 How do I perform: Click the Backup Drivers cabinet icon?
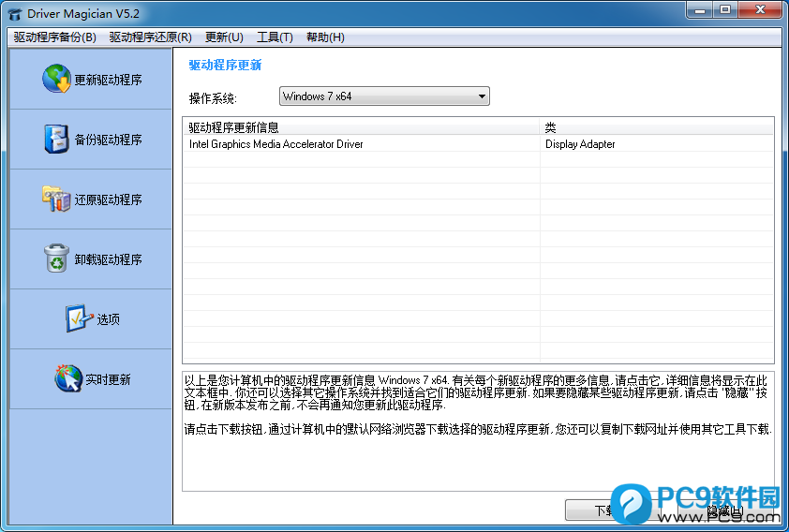(x=56, y=139)
